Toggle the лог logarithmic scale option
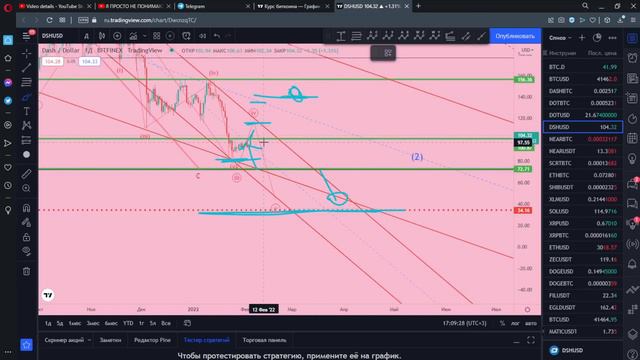 click(x=515, y=323)
